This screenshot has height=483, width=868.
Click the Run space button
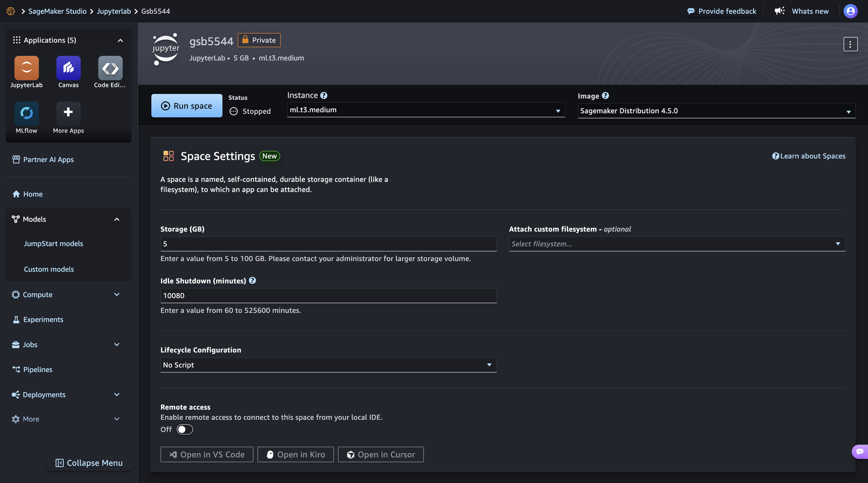[x=187, y=106]
